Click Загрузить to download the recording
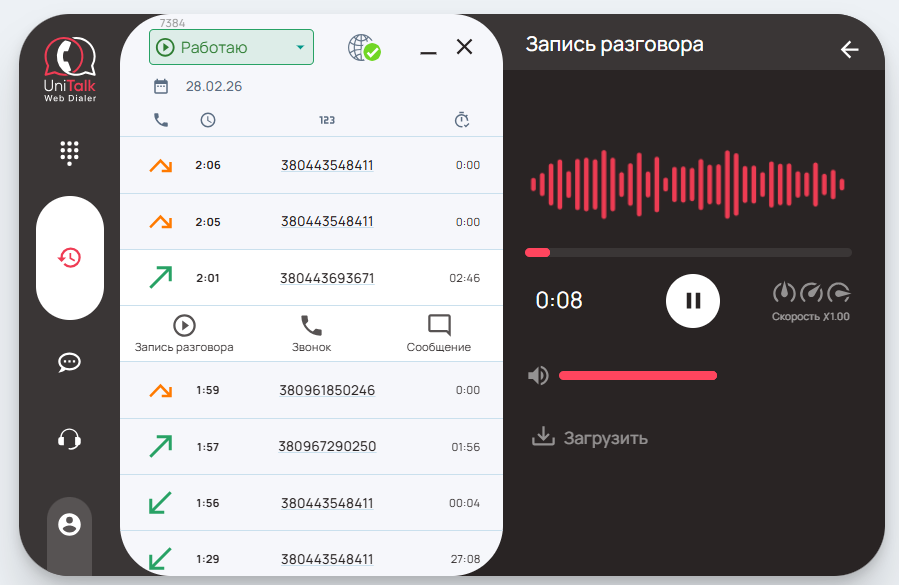The image size is (899, 585). pyautogui.click(x=590, y=438)
